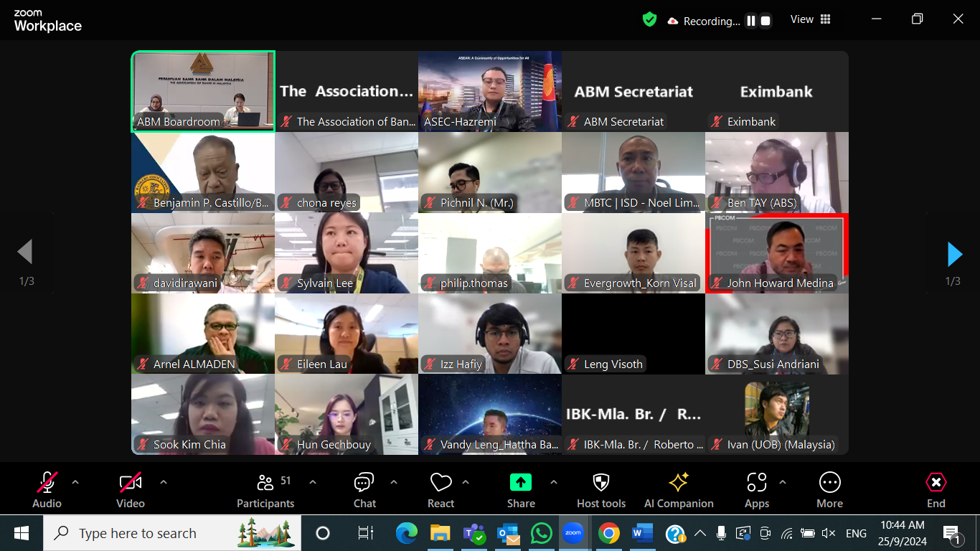Open Host tools shield

pos(601,489)
